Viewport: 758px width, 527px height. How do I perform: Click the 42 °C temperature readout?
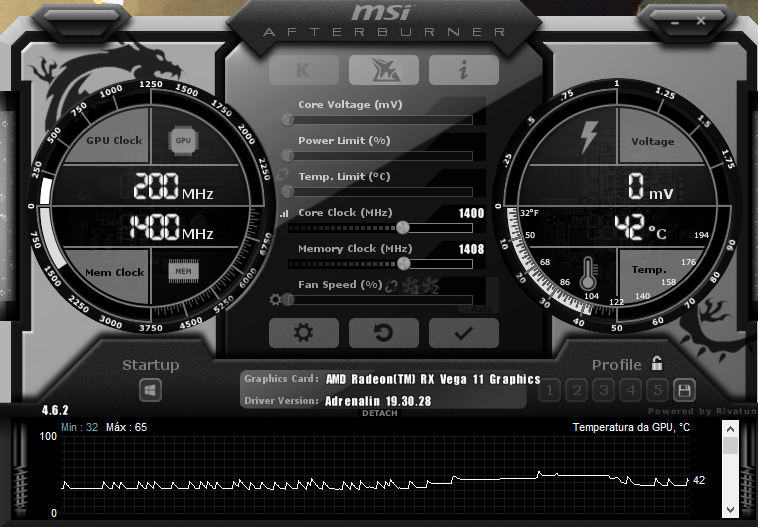[641, 227]
